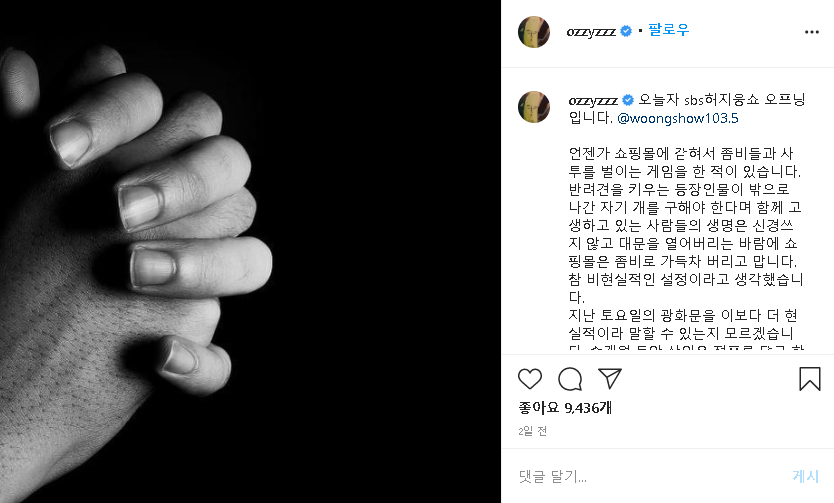
Task: Click the caption's ozzyzzz profile avatar
Action: tap(533, 107)
